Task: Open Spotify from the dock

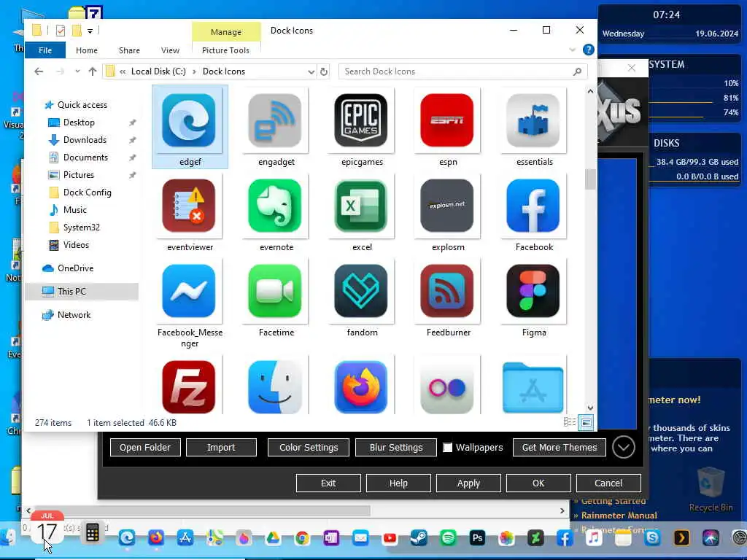Action: click(x=448, y=537)
